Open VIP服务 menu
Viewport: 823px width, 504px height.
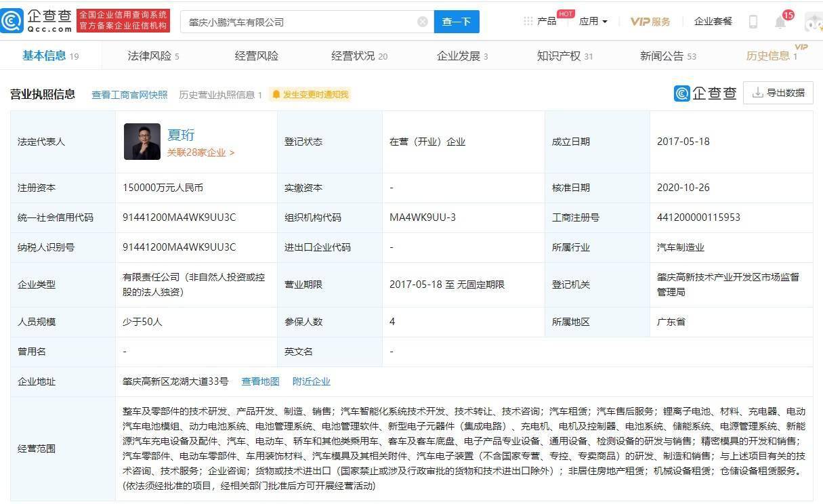coord(650,22)
